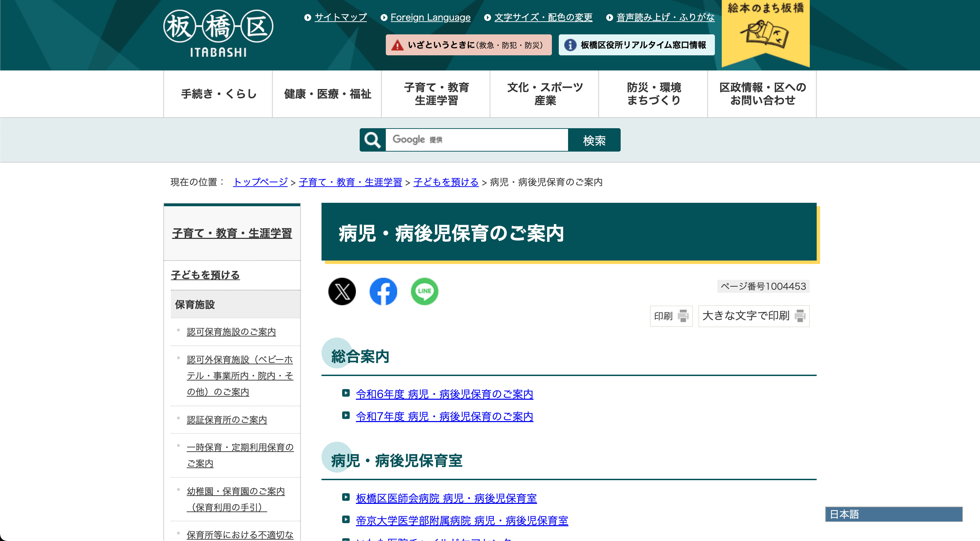The height and width of the screenshot is (541, 980).
Task: Open 認可外保育施設(ベビーホテル…) sidebar link
Action: click(x=240, y=376)
